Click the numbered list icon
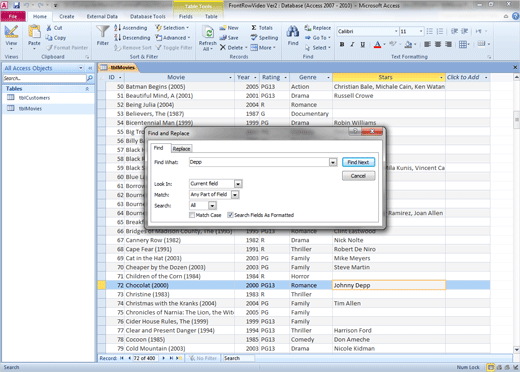Image resolution: width=520 pixels, height=372 pixels. (x=440, y=31)
